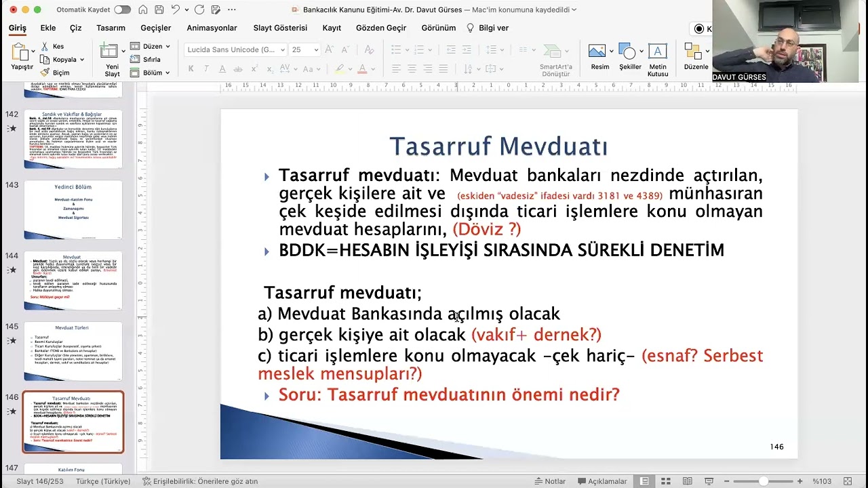
Task: Reset slide with Sıfırla
Action: tap(145, 60)
